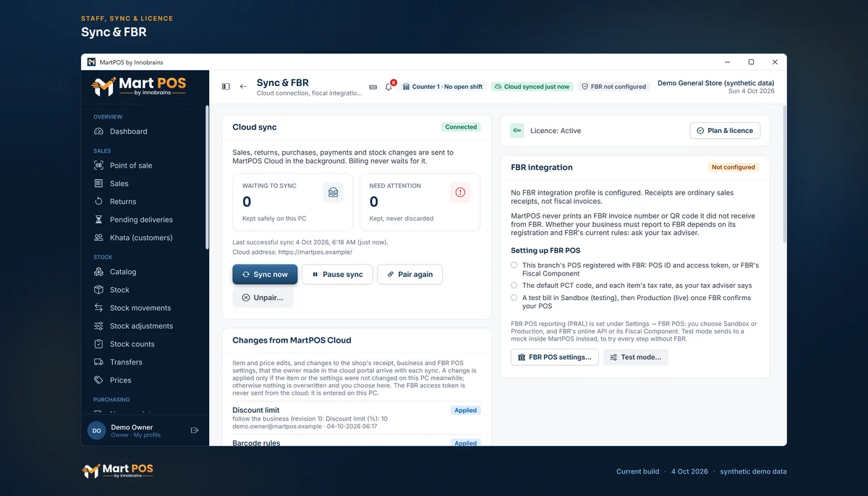Image resolution: width=868 pixels, height=496 pixels.
Task: Log out using the sidebar exit icon
Action: (x=195, y=430)
